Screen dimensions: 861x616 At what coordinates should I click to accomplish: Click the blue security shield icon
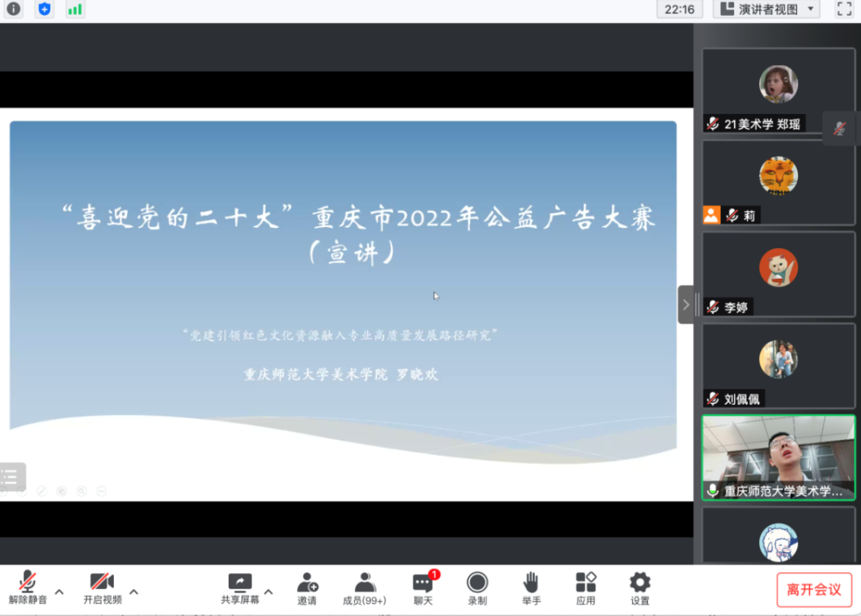[x=45, y=10]
